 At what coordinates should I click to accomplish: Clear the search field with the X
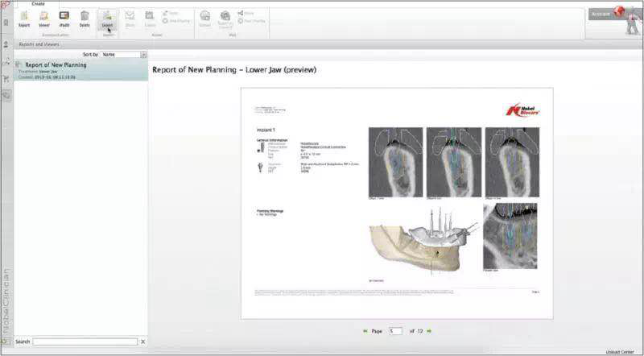coord(142,342)
